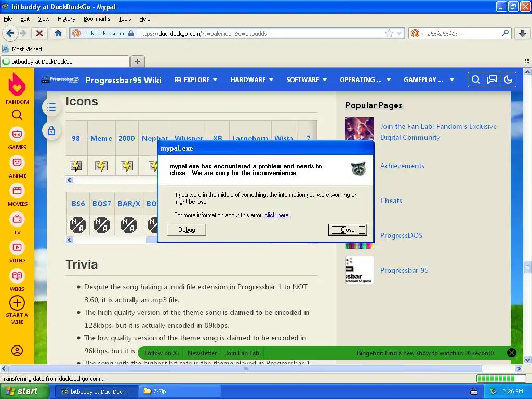Screen dimensions: 532x399
Task: Go back with the browser Back arrow
Action: click(10, 33)
